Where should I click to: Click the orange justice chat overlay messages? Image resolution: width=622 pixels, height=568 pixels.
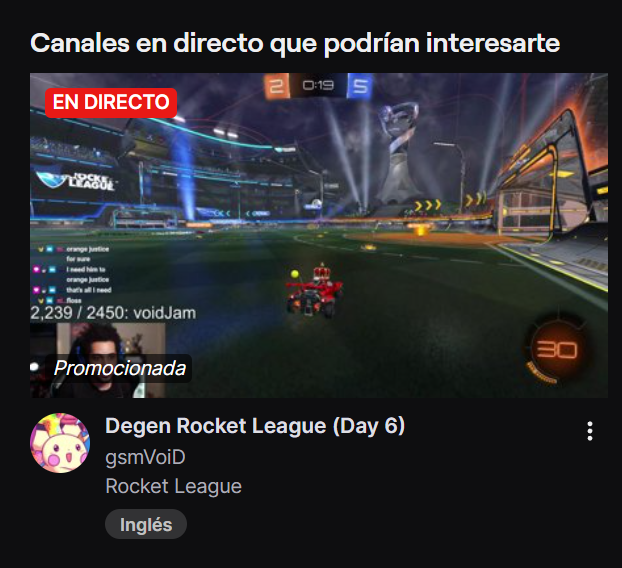tap(74, 274)
